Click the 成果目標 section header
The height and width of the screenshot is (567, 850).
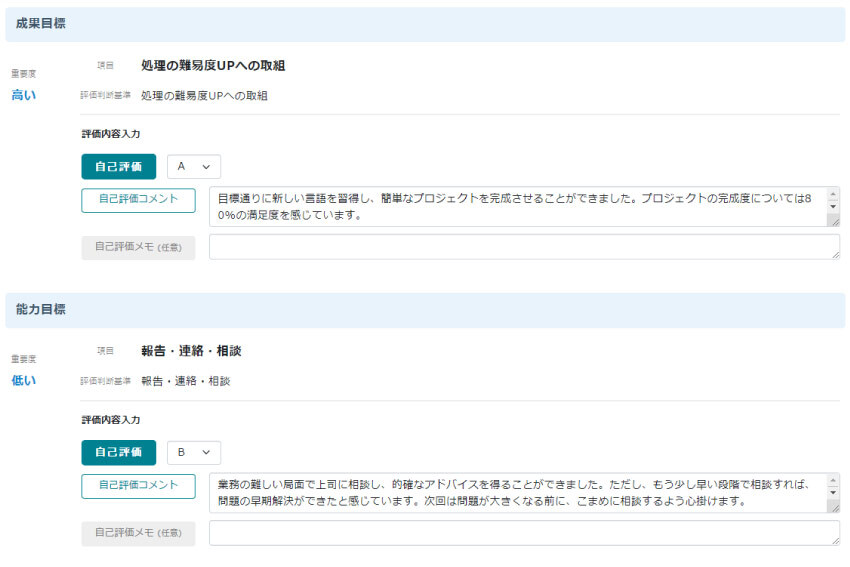tap(425, 24)
